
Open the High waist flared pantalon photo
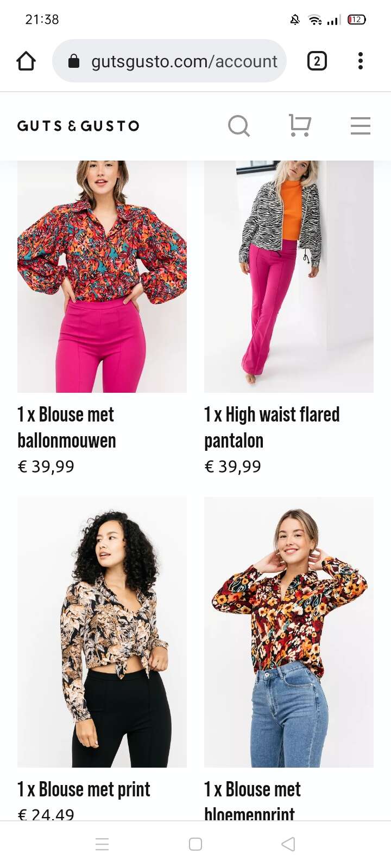coord(289,277)
